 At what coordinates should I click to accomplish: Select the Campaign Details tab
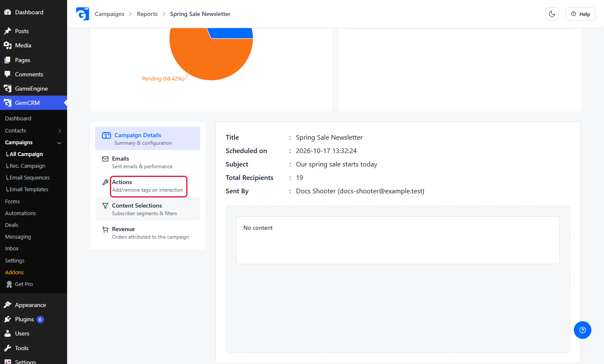point(148,138)
